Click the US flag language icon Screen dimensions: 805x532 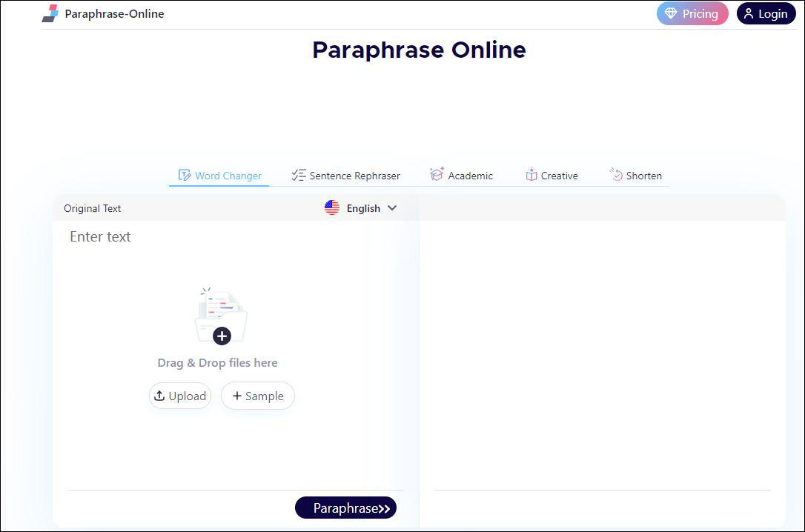(332, 207)
